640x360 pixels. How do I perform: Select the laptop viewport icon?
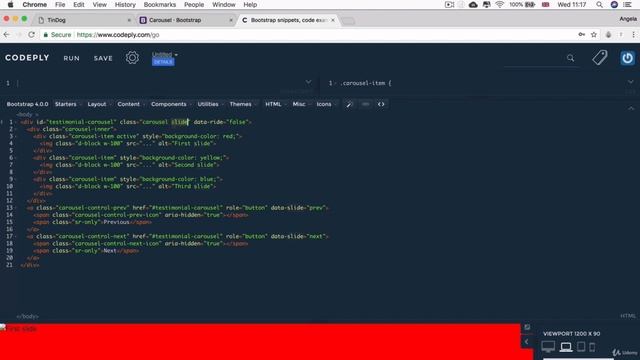point(566,347)
